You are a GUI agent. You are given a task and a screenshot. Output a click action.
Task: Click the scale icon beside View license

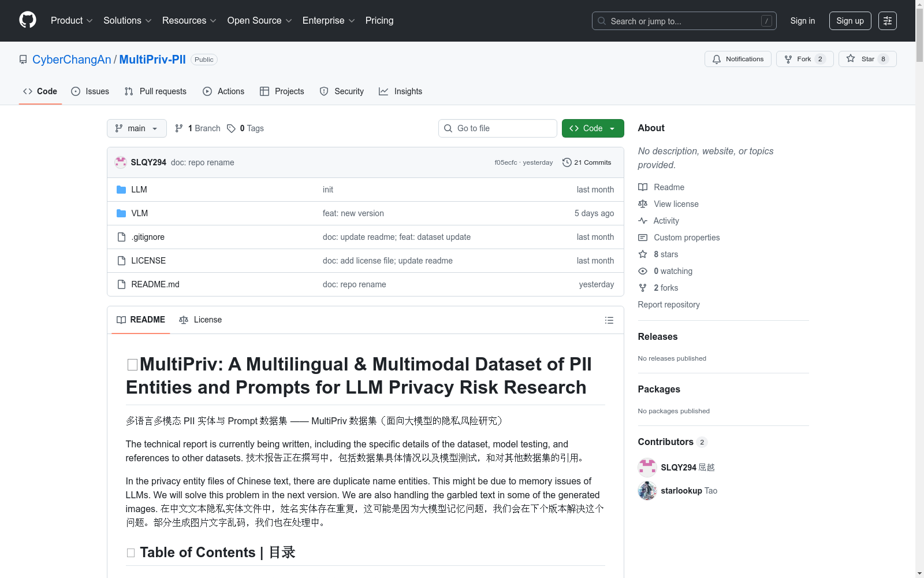tap(643, 204)
